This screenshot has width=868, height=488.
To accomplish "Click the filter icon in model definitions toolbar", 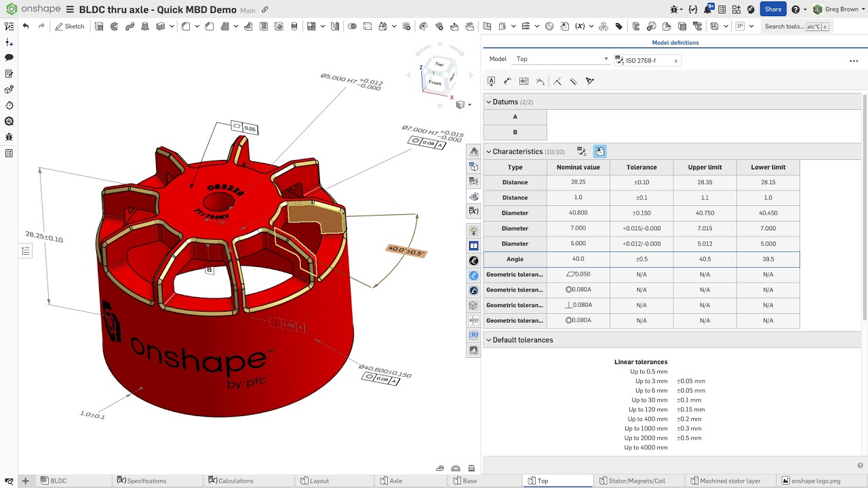I will 590,81.
